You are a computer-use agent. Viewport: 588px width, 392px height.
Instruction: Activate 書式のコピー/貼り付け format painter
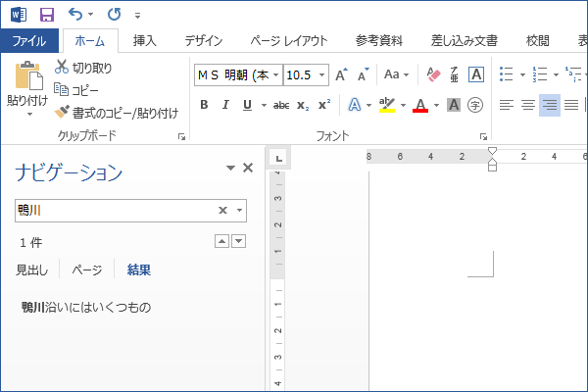tap(117, 113)
